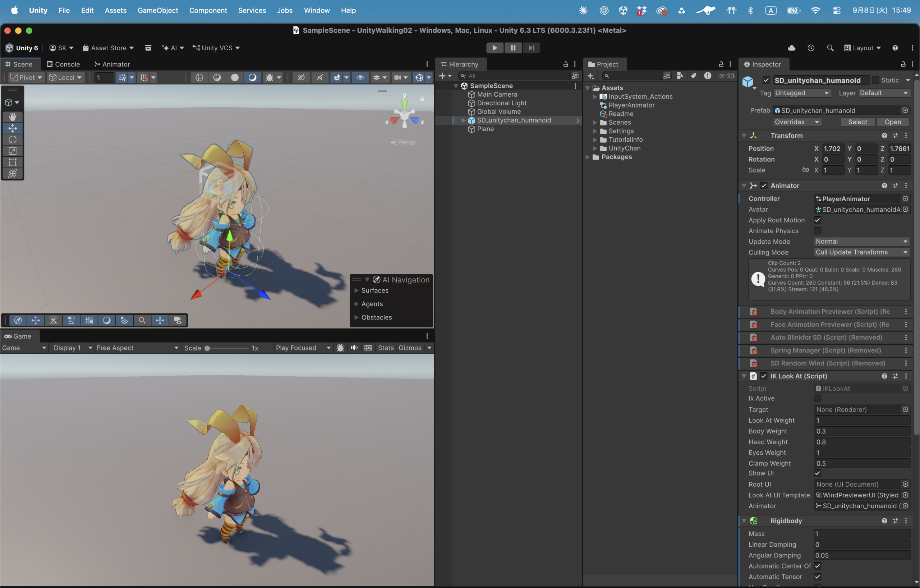This screenshot has height=588, width=920.
Task: Select the Move tool in Scene
Action: point(13,128)
